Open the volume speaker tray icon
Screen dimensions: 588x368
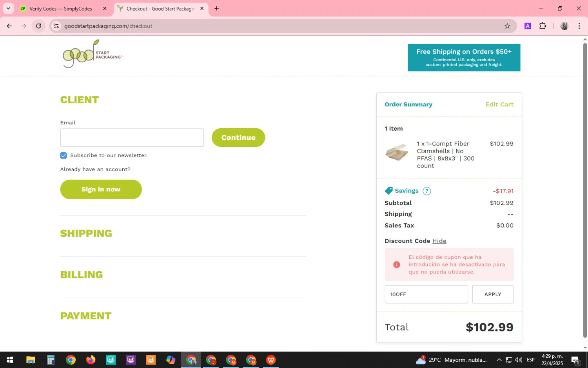pos(519,360)
